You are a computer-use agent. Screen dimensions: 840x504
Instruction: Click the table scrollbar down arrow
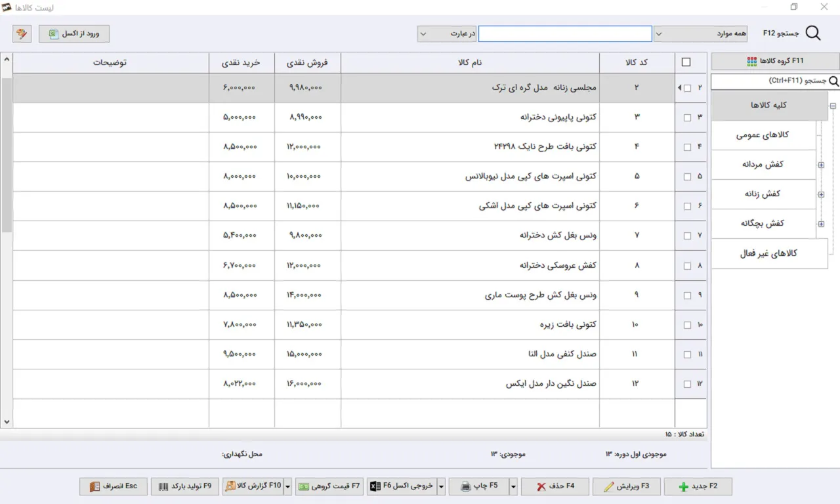click(x=7, y=422)
